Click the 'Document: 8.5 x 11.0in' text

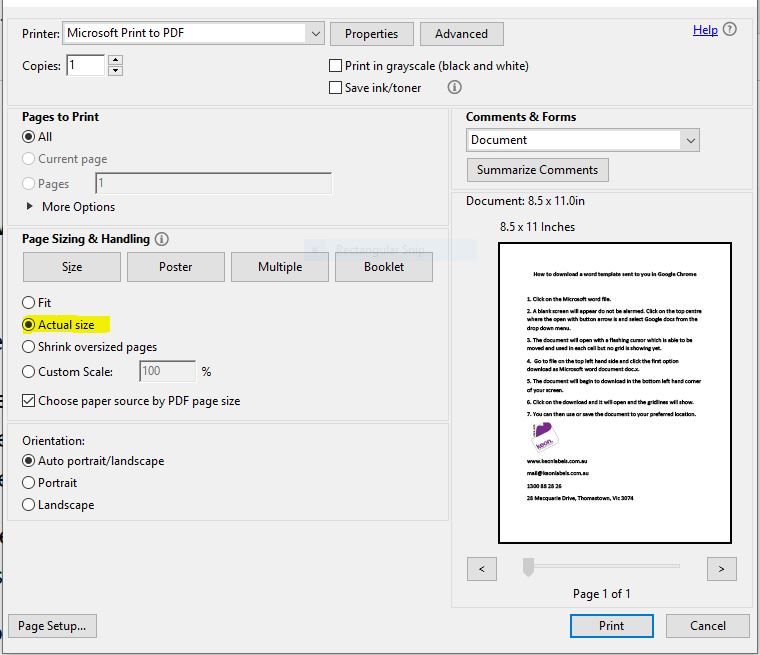click(x=525, y=201)
